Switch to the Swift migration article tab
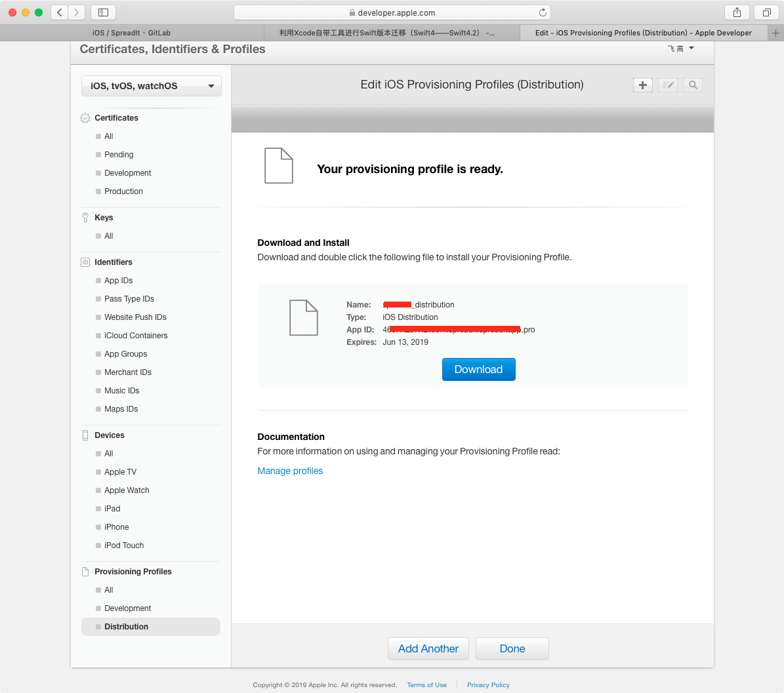 pyautogui.click(x=387, y=33)
